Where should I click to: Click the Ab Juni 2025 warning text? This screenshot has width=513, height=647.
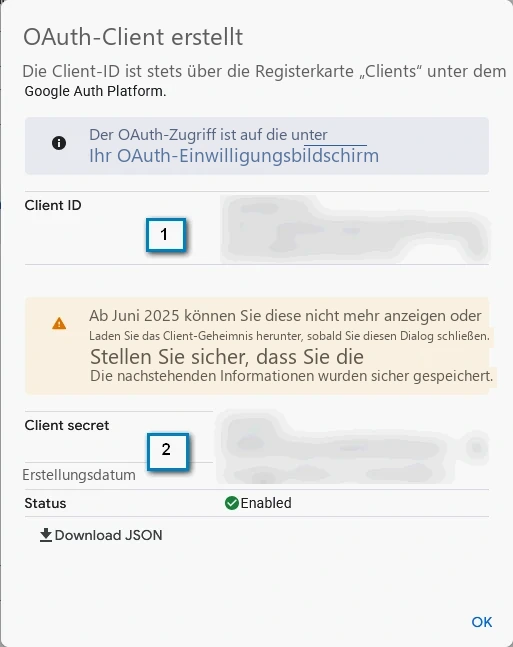click(x=285, y=316)
